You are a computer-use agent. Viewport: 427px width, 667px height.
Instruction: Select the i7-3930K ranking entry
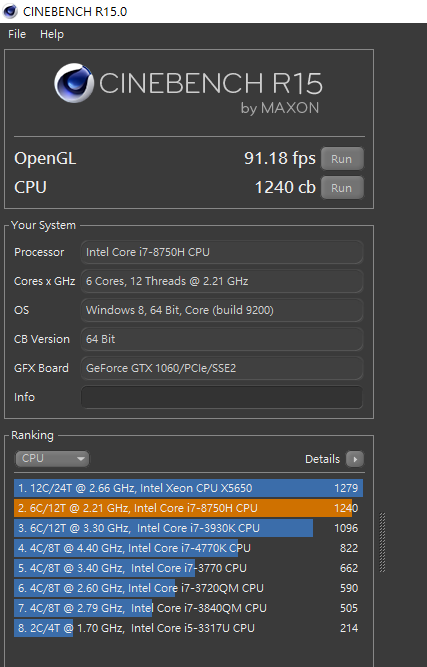pos(188,528)
